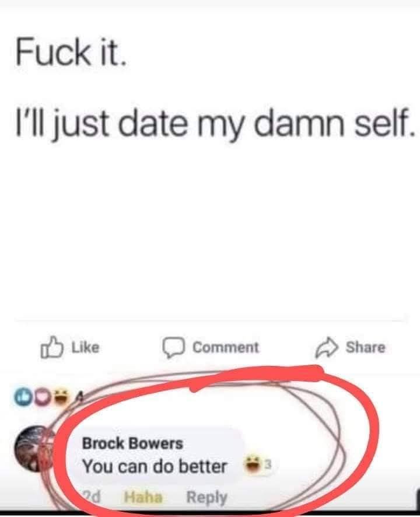Click the post text "I'll just date my damn self."

(x=215, y=126)
